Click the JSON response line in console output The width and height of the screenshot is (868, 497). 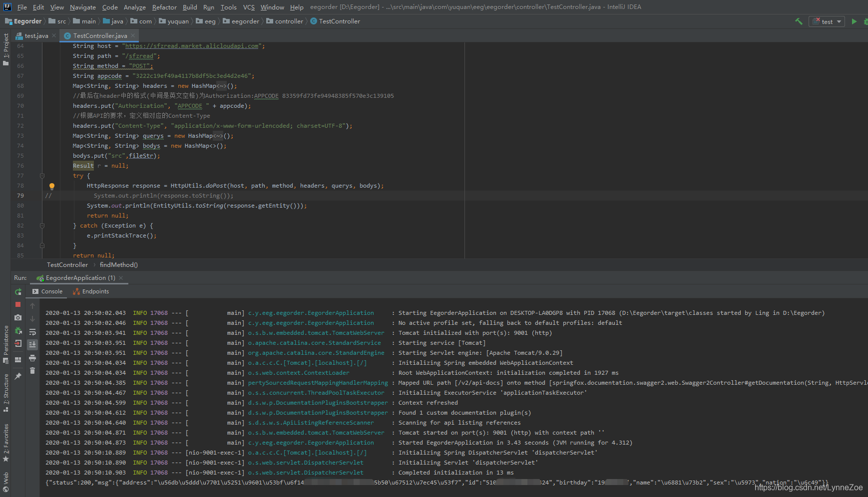pyautogui.click(x=437, y=483)
